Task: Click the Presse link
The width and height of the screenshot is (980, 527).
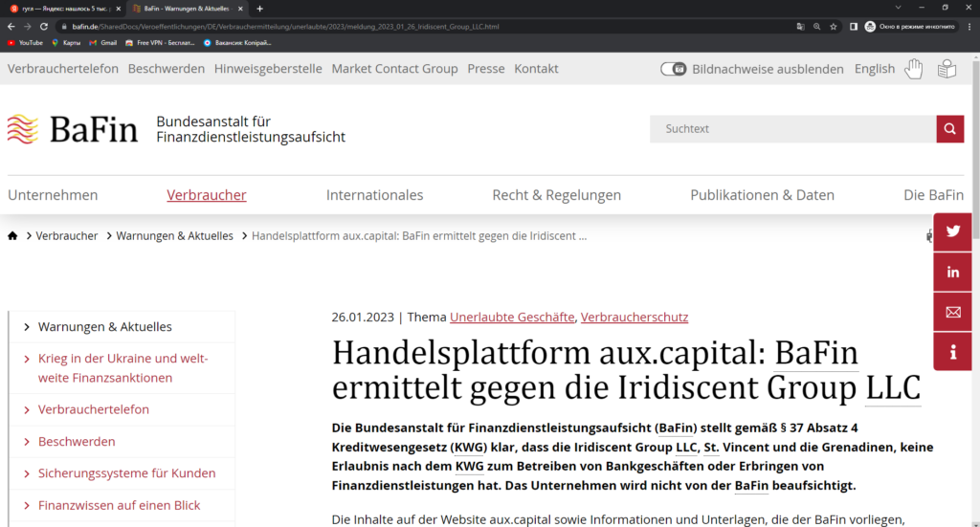Action: tap(485, 69)
